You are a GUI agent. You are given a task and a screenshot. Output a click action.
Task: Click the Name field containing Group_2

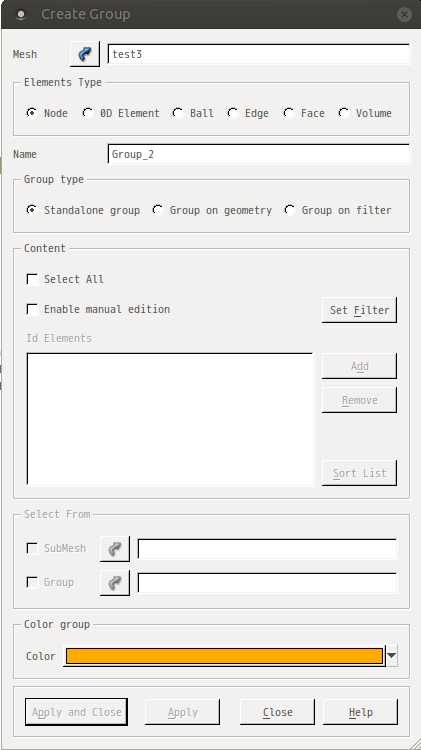click(259, 154)
